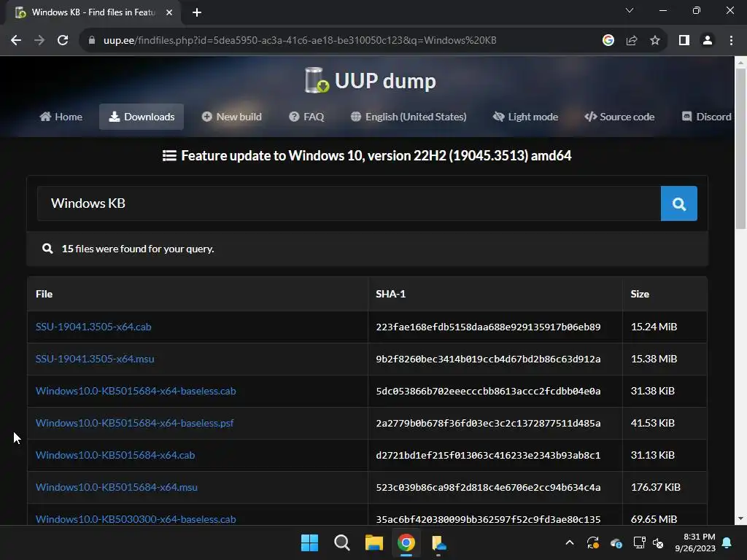View site info lock icon
The height and width of the screenshot is (560, 747).
[92, 41]
